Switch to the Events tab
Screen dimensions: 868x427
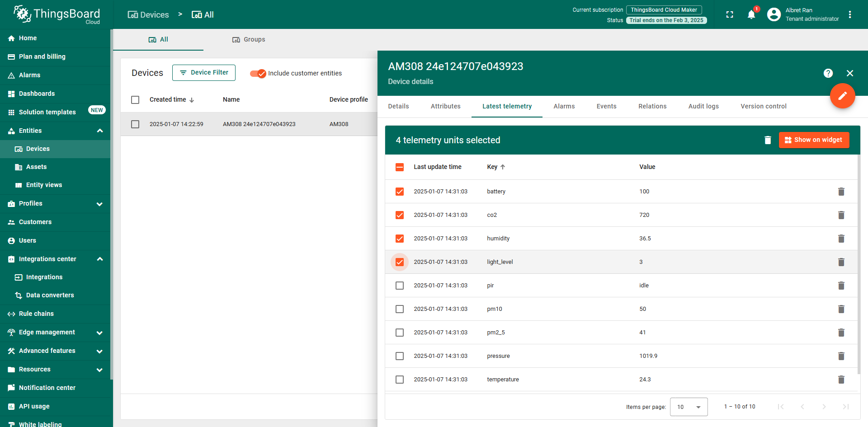coord(607,107)
